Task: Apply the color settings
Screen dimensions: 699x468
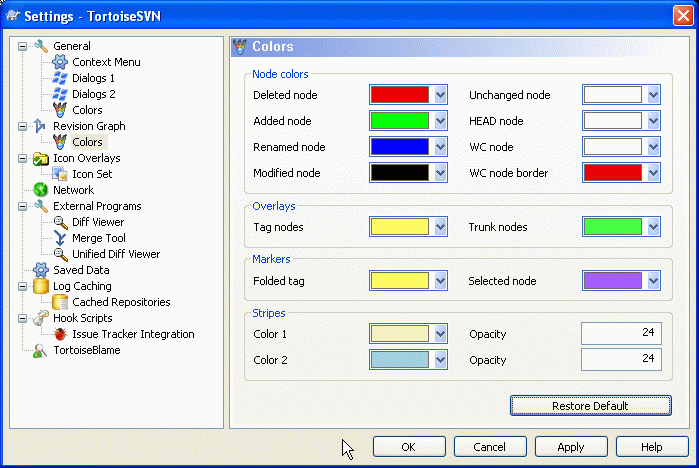Action: pyautogui.click(x=571, y=447)
